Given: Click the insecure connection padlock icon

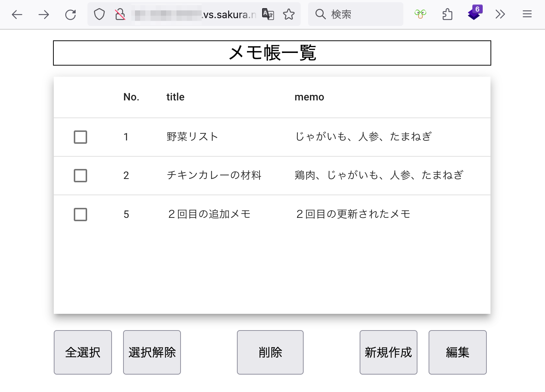Looking at the screenshot, I should pos(120,14).
